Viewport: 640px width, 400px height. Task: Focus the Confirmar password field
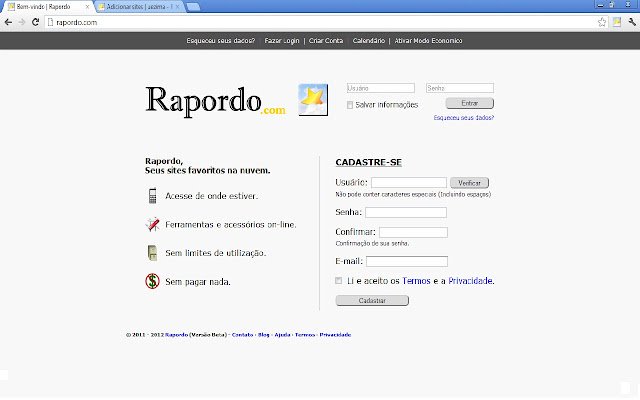(413, 232)
